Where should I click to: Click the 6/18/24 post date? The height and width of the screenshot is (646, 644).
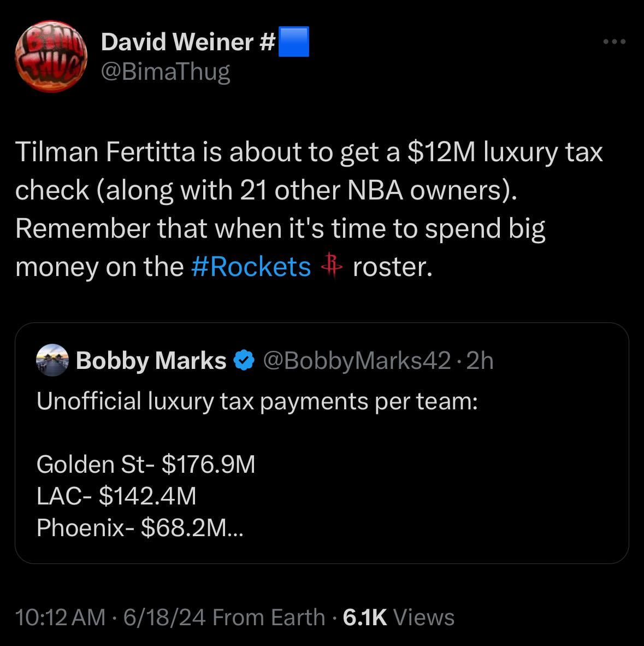click(x=164, y=618)
